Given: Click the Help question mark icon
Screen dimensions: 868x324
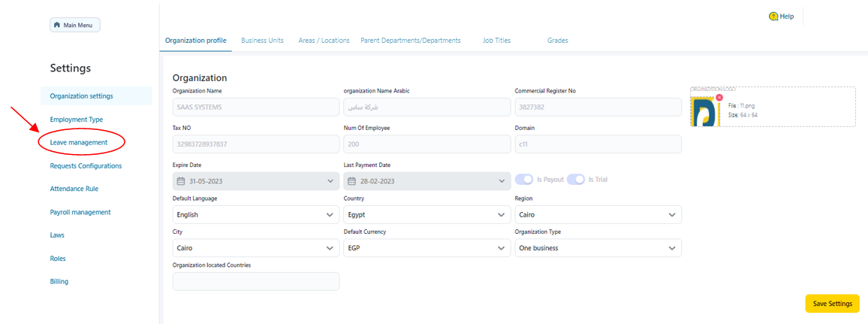Looking at the screenshot, I should point(773,17).
